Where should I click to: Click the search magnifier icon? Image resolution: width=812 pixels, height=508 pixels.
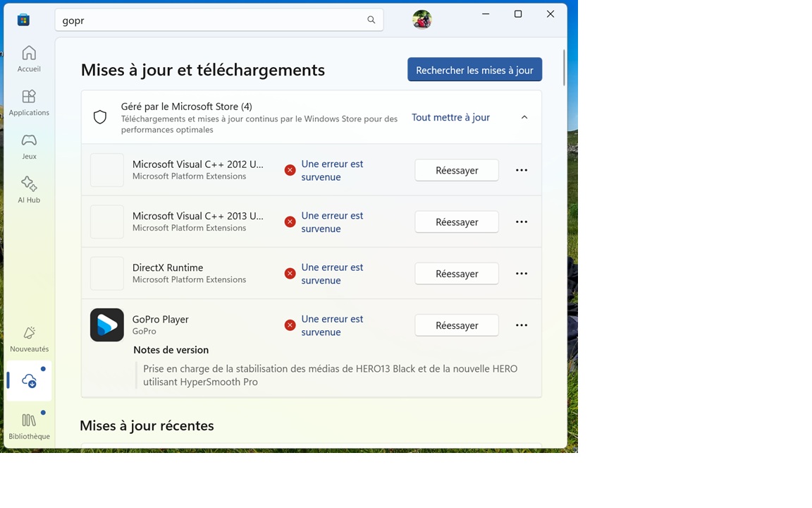point(371,20)
